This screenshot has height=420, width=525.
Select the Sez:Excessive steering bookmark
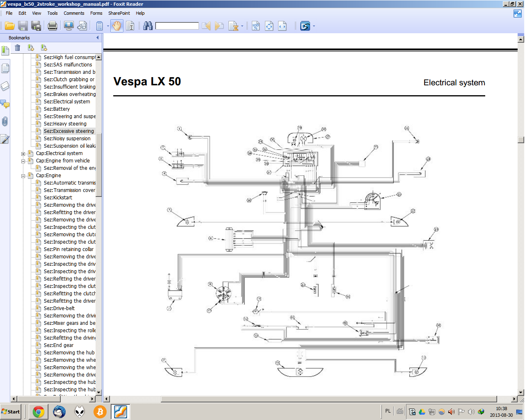click(69, 131)
